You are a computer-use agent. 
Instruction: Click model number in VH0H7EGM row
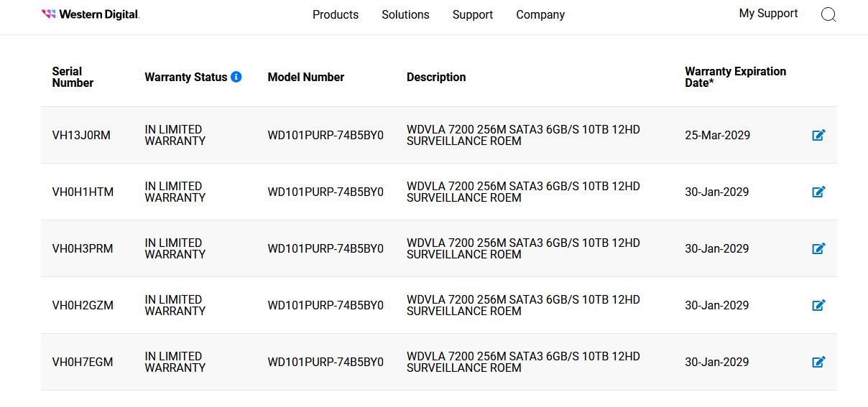pos(325,362)
